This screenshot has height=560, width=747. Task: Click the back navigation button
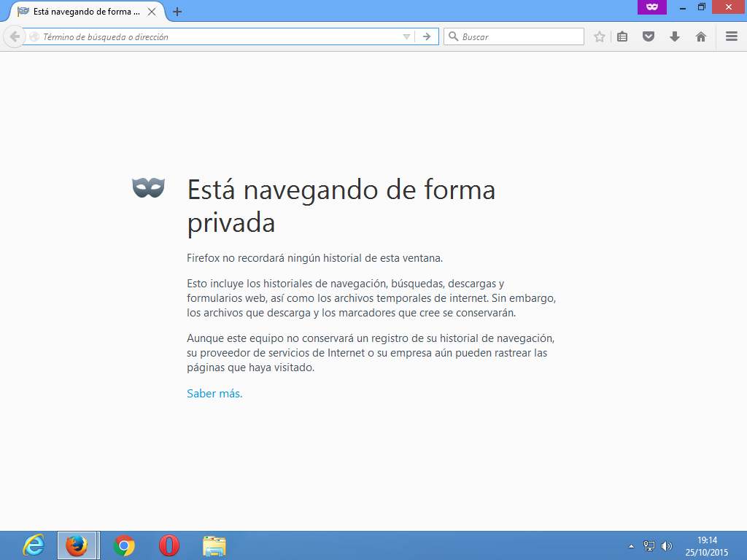[15, 36]
